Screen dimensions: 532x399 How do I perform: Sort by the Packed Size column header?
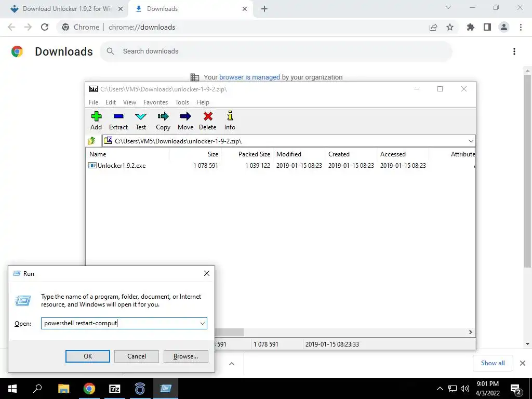247,154
